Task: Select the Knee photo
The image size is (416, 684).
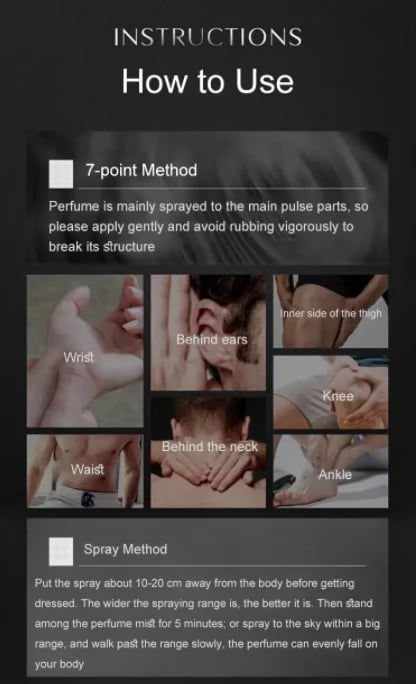Action: point(331,392)
